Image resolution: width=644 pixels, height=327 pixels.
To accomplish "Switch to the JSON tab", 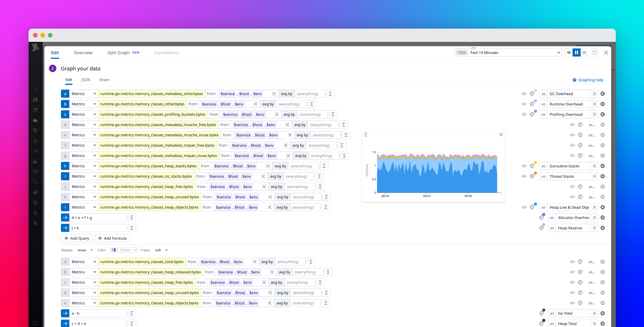I will point(86,79).
